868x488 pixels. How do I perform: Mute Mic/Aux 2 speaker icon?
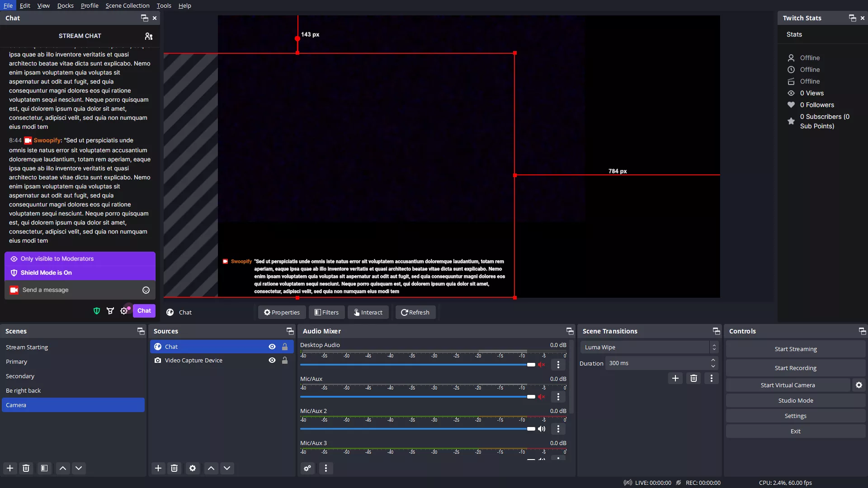tap(542, 429)
